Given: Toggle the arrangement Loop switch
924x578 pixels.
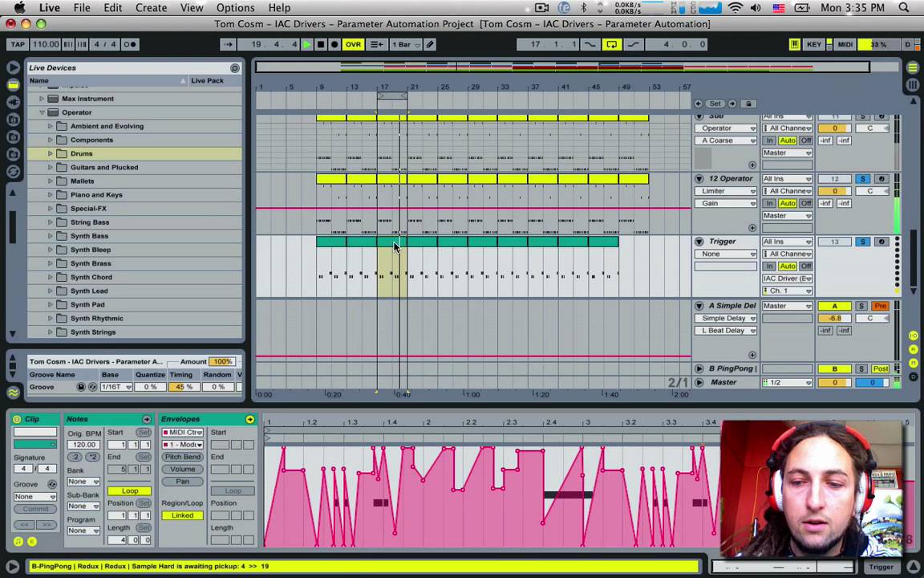Looking at the screenshot, I should 612,44.
